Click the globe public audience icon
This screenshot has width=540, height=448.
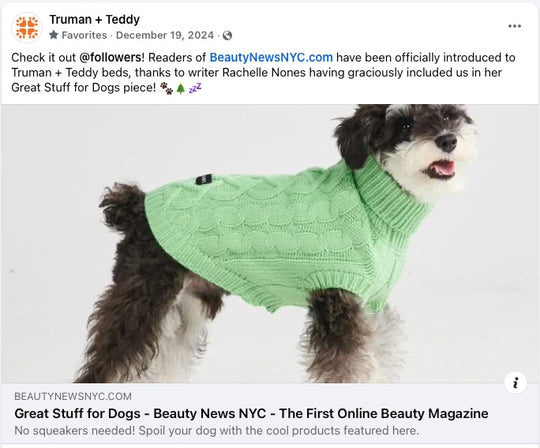(x=227, y=35)
